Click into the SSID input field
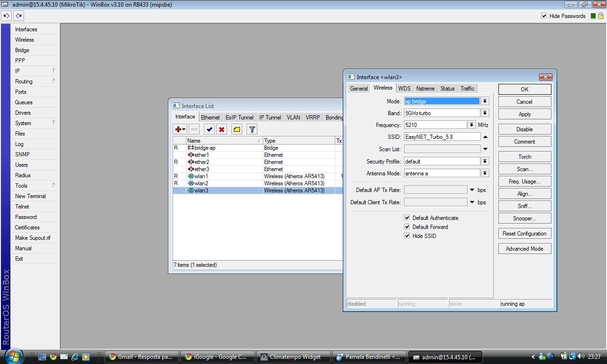Image resolution: width=607 pixels, height=364 pixels. point(442,136)
